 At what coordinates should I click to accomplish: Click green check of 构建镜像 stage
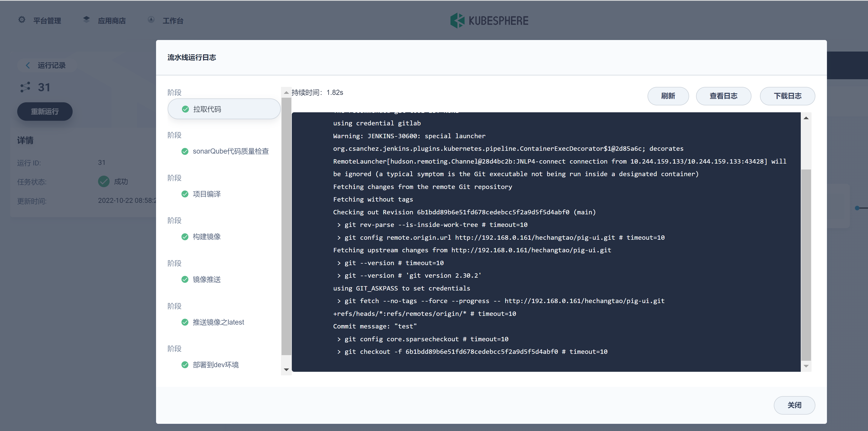[x=185, y=237]
